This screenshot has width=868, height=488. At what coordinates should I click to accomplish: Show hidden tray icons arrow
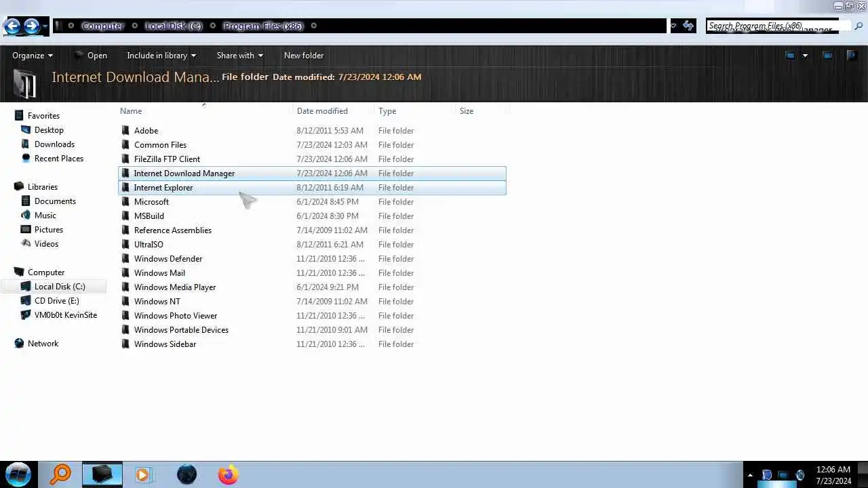click(x=750, y=475)
